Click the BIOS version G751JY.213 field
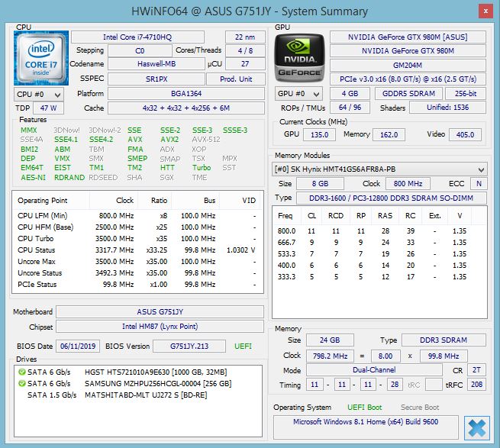This screenshot has width=500, height=448. coord(189,346)
